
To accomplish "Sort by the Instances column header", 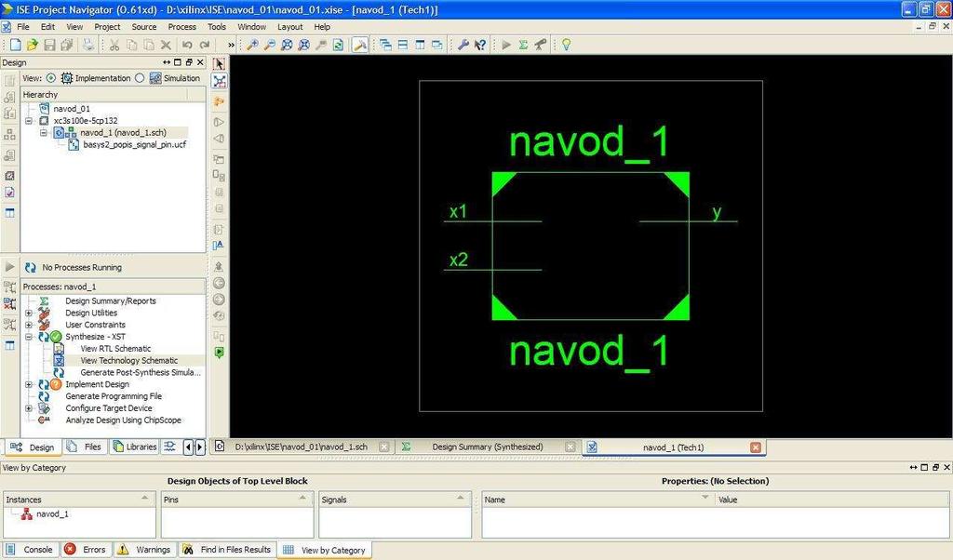I will coord(79,500).
